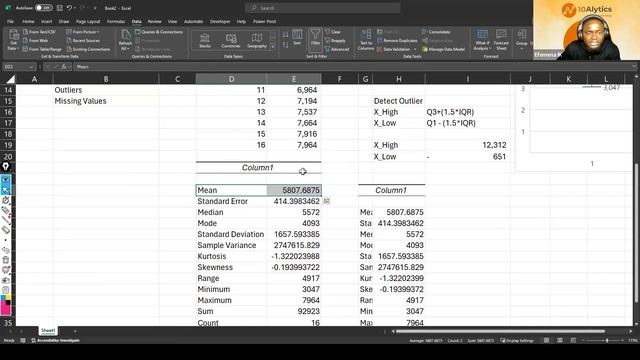Import data From Table/Range
640x360 pixels.
point(42,49)
